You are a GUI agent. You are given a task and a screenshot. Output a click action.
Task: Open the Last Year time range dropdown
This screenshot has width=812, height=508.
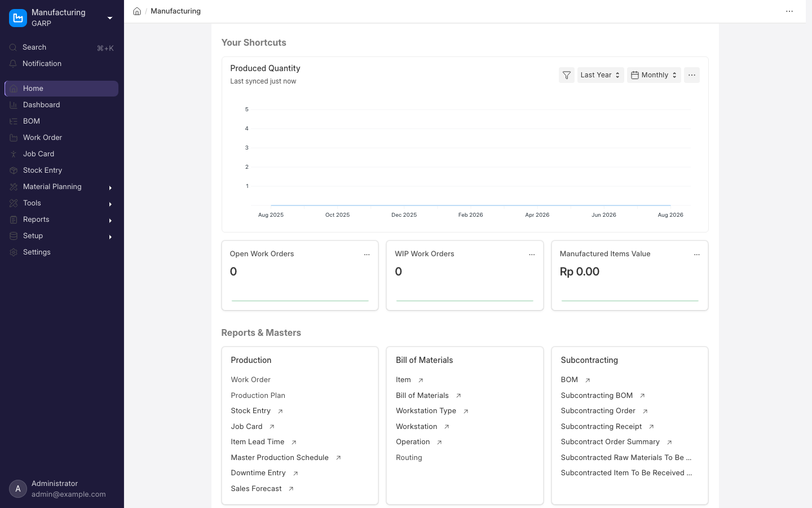click(601, 75)
